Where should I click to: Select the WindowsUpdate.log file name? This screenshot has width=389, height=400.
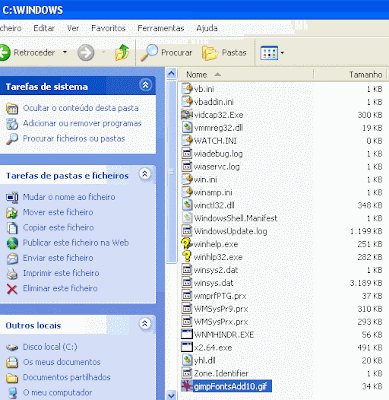click(230, 231)
